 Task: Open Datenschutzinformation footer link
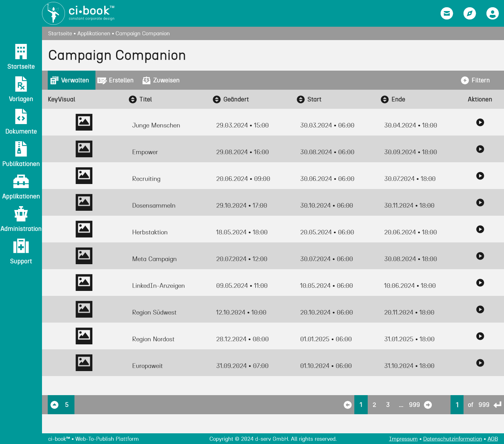[452, 439]
